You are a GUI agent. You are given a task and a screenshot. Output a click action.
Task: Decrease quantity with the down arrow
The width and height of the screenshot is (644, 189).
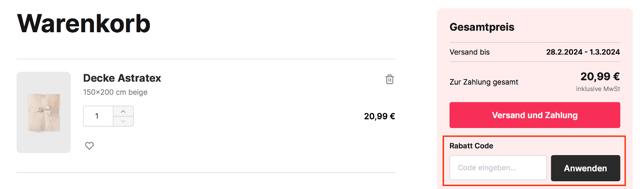click(123, 121)
